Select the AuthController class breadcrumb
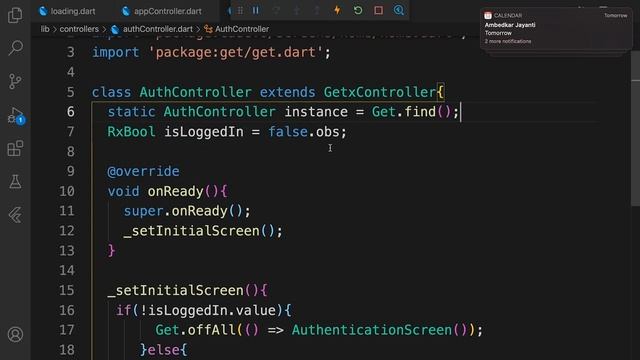 coord(242,29)
